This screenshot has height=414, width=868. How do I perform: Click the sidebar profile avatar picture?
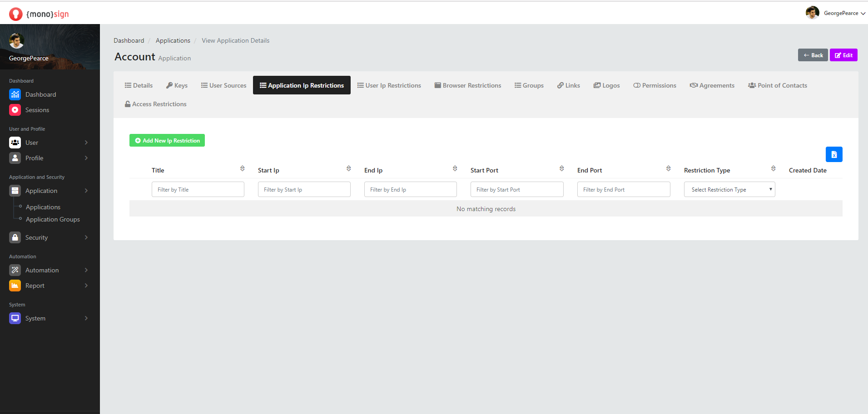[16, 41]
